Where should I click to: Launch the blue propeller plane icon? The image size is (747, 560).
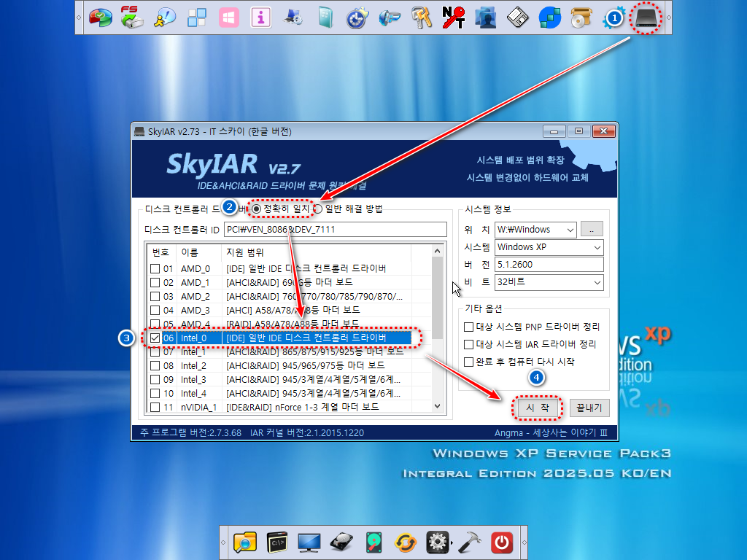390,18
